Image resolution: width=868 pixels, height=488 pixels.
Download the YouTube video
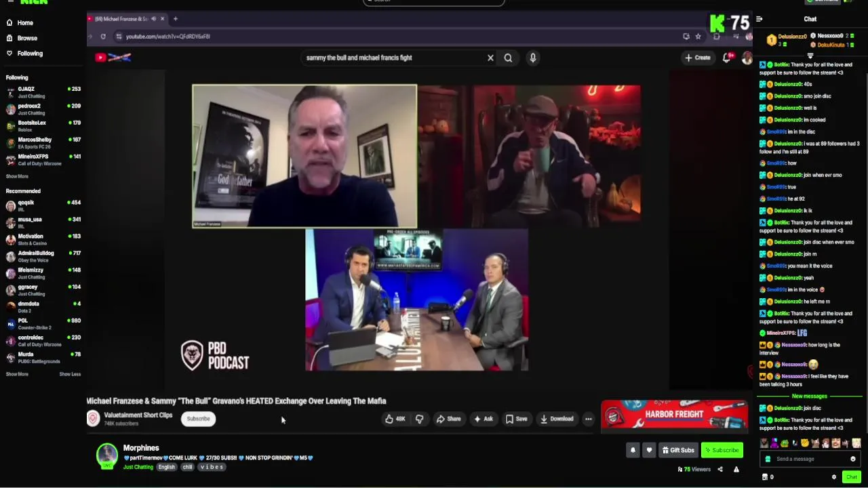click(x=557, y=419)
